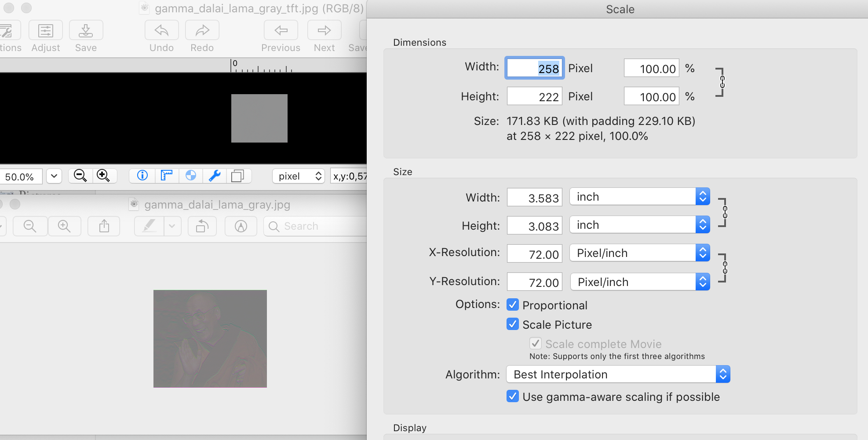868x440 pixels.
Task: Click the Width percent field
Action: (x=651, y=68)
